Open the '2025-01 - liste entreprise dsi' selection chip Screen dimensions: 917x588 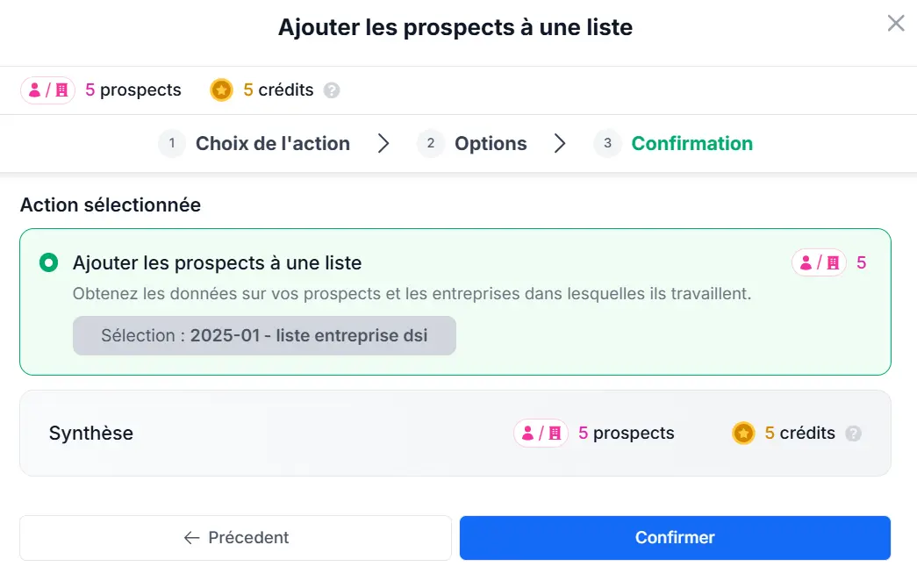(263, 335)
